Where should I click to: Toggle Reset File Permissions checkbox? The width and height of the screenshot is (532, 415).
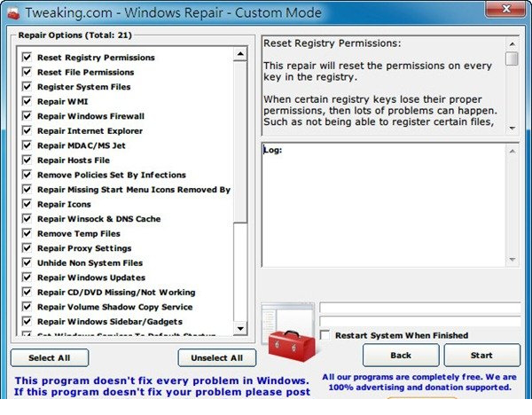[x=27, y=72]
